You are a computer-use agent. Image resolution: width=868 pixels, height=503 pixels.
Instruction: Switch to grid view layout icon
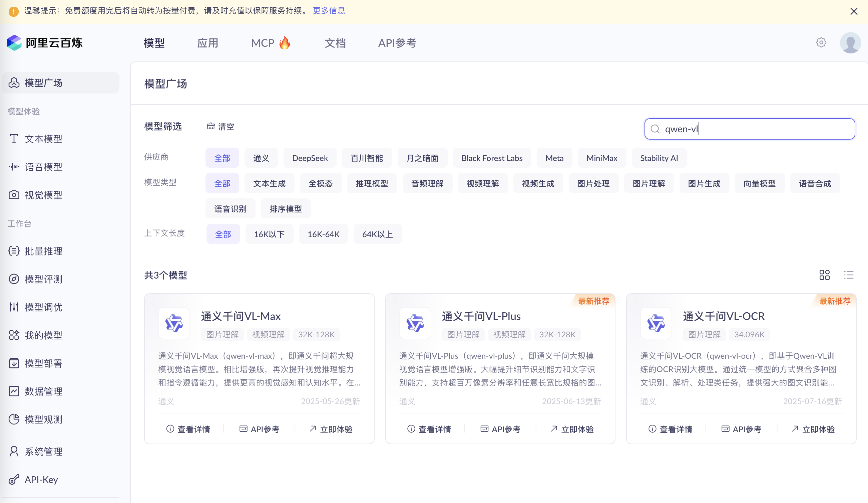click(x=824, y=275)
